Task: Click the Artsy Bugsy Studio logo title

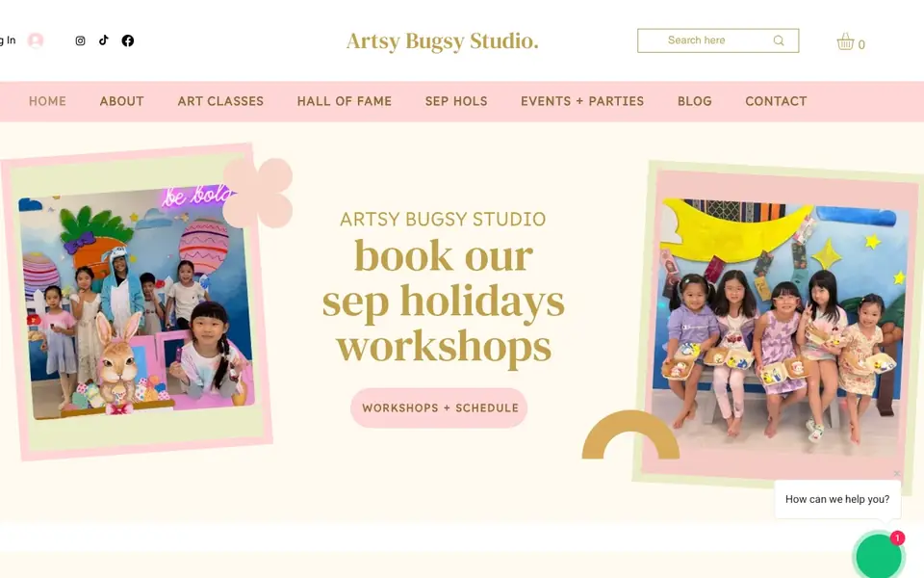Action: [x=443, y=41]
